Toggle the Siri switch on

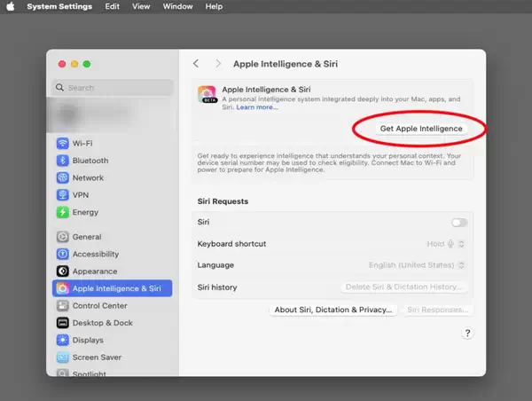click(459, 223)
